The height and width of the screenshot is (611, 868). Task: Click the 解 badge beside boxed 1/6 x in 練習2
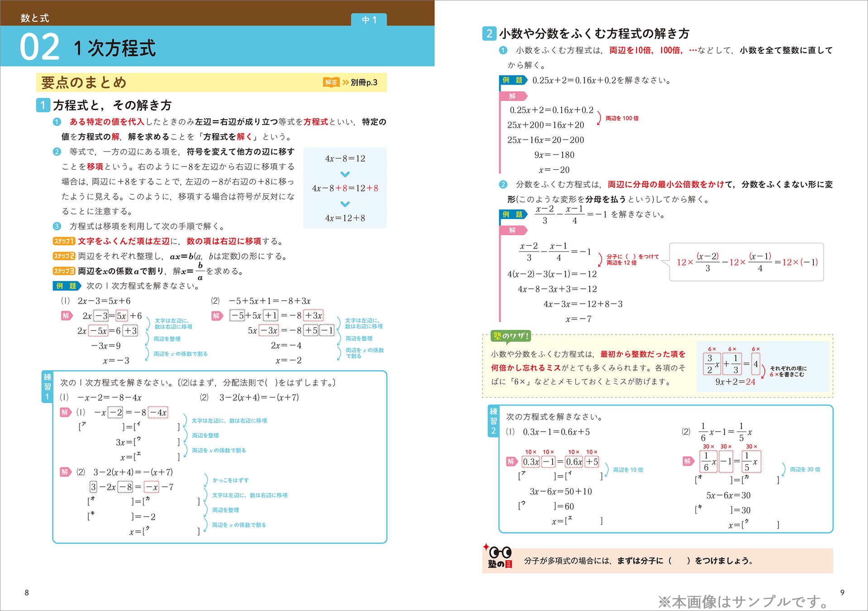[x=688, y=462]
